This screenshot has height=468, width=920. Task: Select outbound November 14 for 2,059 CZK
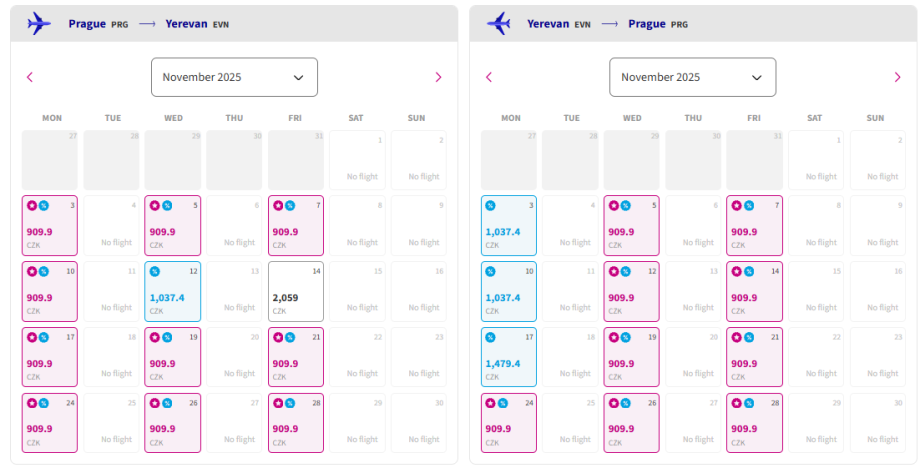pyautogui.click(x=295, y=292)
